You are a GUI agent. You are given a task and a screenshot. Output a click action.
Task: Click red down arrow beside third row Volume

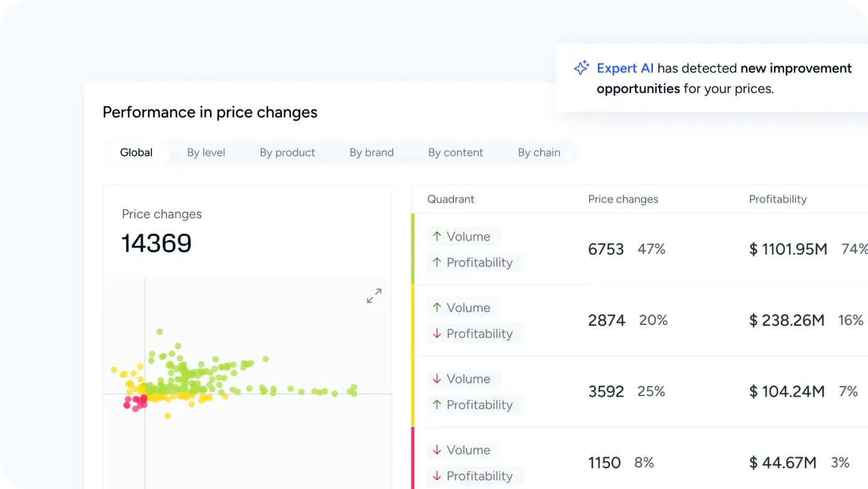[436, 379]
